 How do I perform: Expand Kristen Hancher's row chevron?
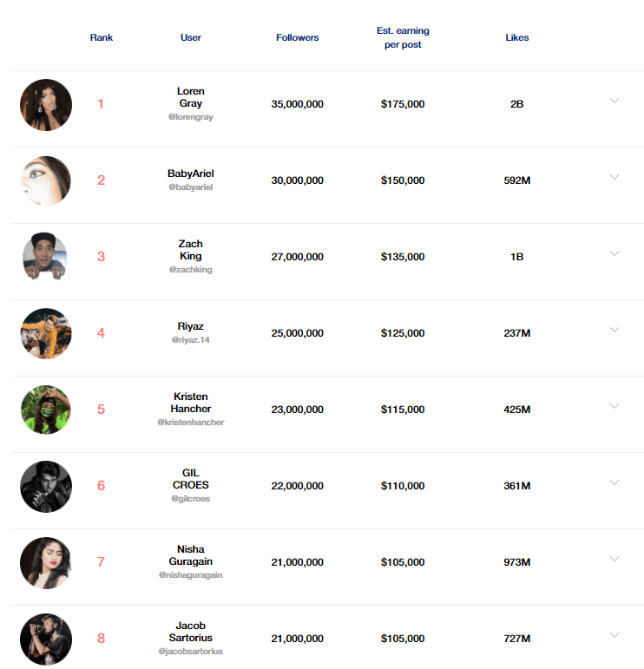(x=614, y=406)
